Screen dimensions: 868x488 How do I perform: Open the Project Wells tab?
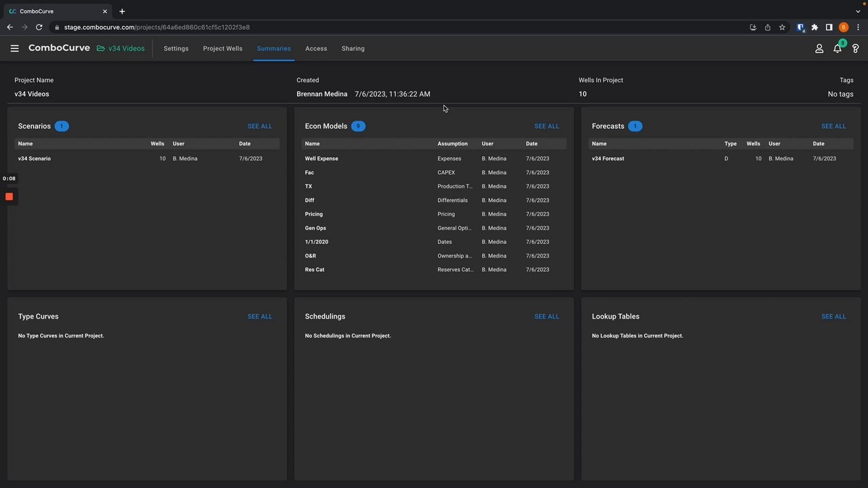pyautogui.click(x=222, y=49)
